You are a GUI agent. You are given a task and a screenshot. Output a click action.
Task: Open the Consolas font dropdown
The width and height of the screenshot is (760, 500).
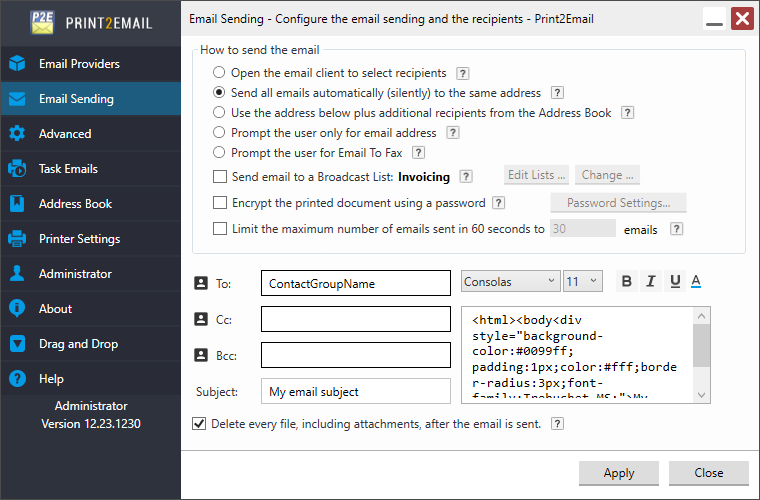[510, 281]
